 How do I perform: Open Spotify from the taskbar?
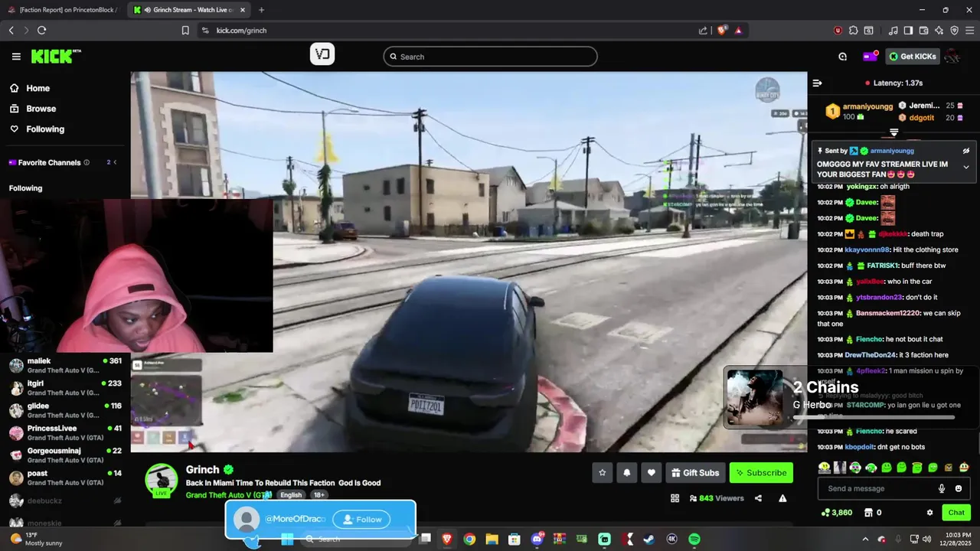694,540
